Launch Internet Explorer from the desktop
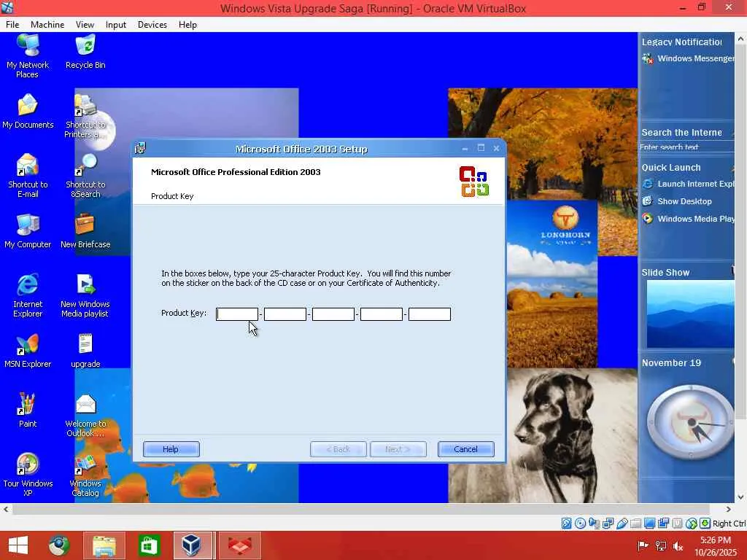Viewport: 747px width, 560px height. 28,295
